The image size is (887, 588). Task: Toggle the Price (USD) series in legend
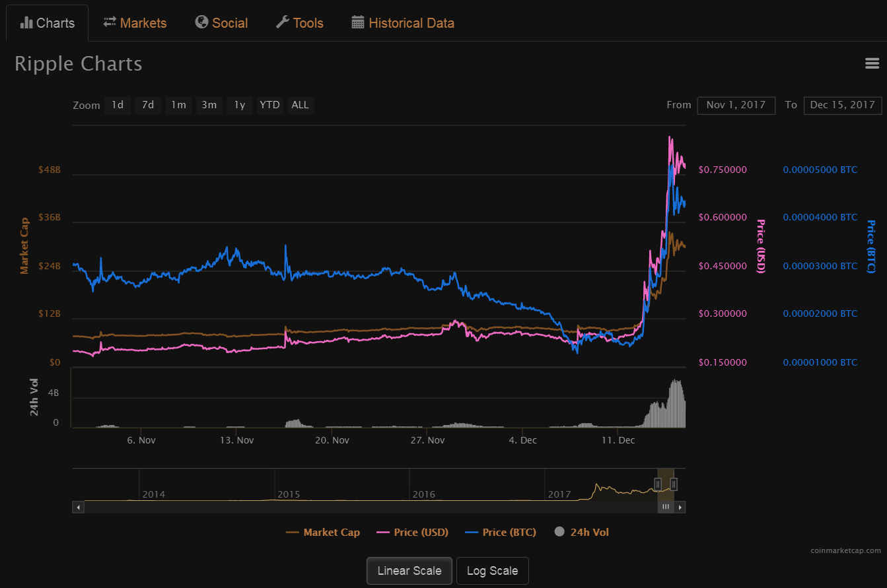412,533
